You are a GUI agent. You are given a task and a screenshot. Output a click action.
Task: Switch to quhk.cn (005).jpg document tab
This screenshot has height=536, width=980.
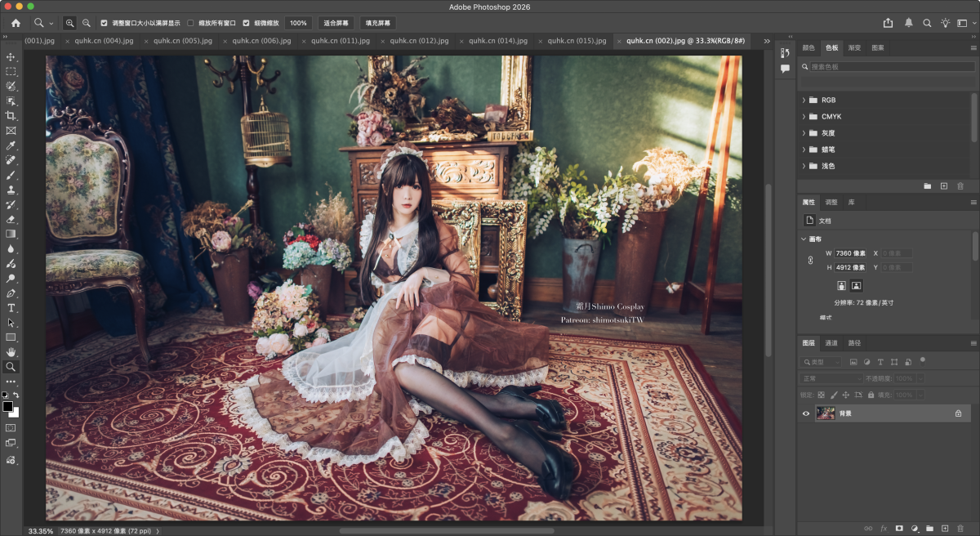pos(176,41)
